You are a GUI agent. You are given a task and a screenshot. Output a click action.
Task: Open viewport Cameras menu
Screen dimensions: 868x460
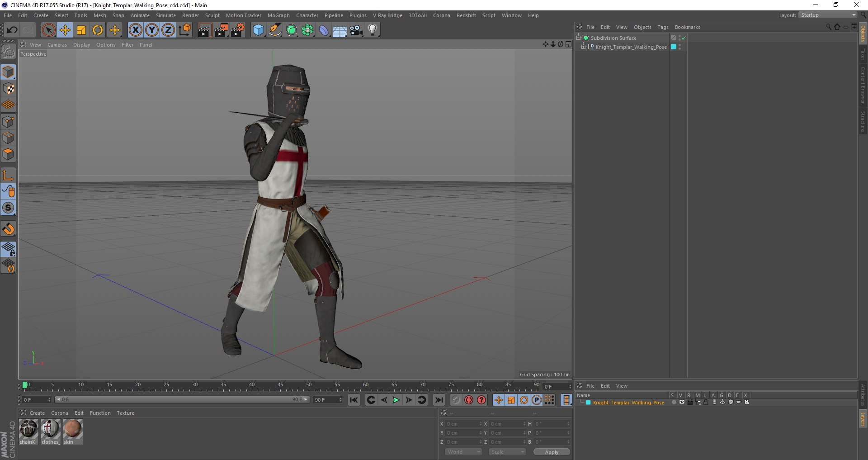[x=57, y=45]
